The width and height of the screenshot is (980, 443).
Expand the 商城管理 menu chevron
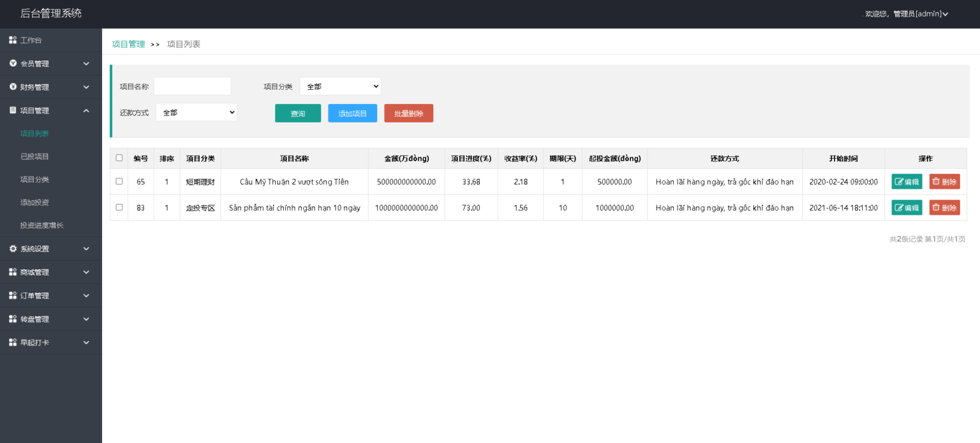click(x=86, y=272)
